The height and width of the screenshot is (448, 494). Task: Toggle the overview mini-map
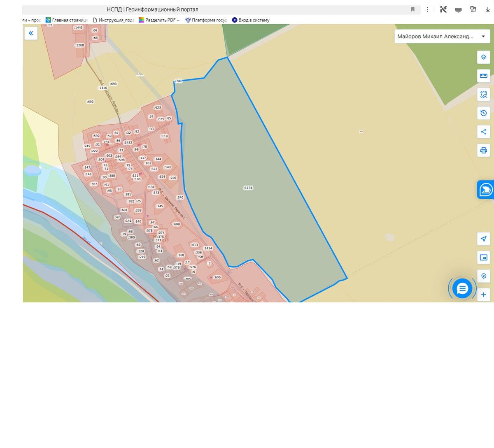484,258
